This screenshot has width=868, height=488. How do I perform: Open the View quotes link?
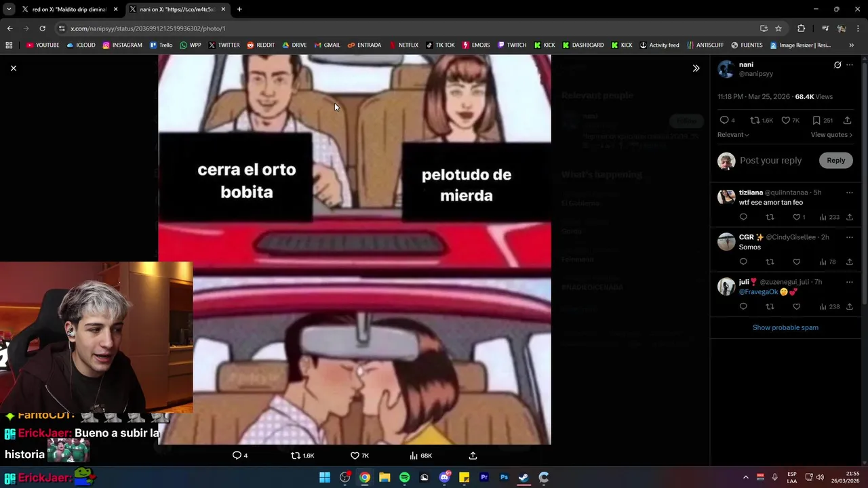tap(831, 135)
